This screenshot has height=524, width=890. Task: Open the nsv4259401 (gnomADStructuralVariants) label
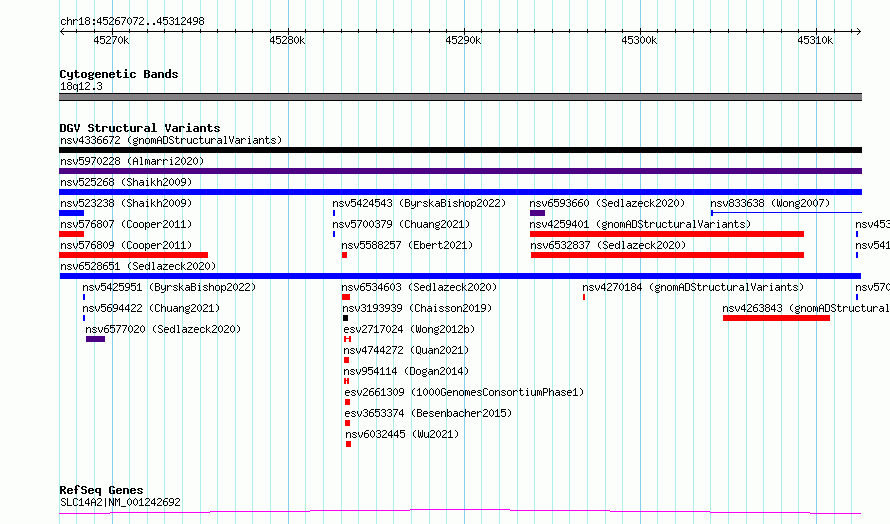(640, 224)
